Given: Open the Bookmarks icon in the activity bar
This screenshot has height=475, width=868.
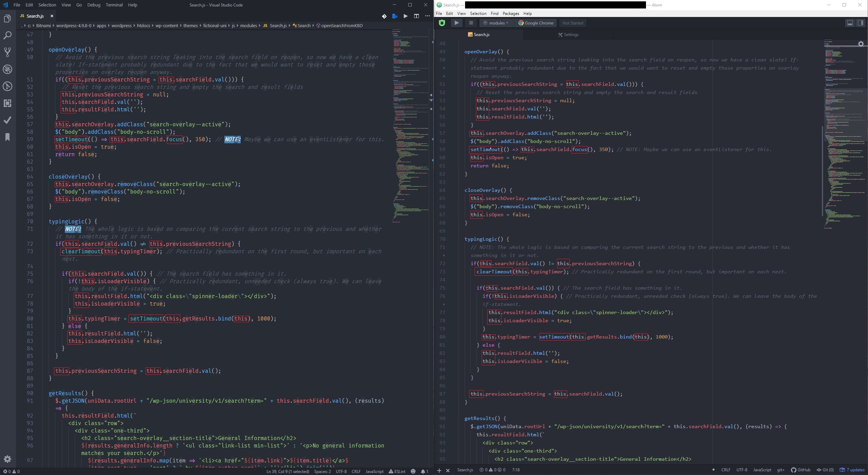Looking at the screenshot, I should [7, 137].
